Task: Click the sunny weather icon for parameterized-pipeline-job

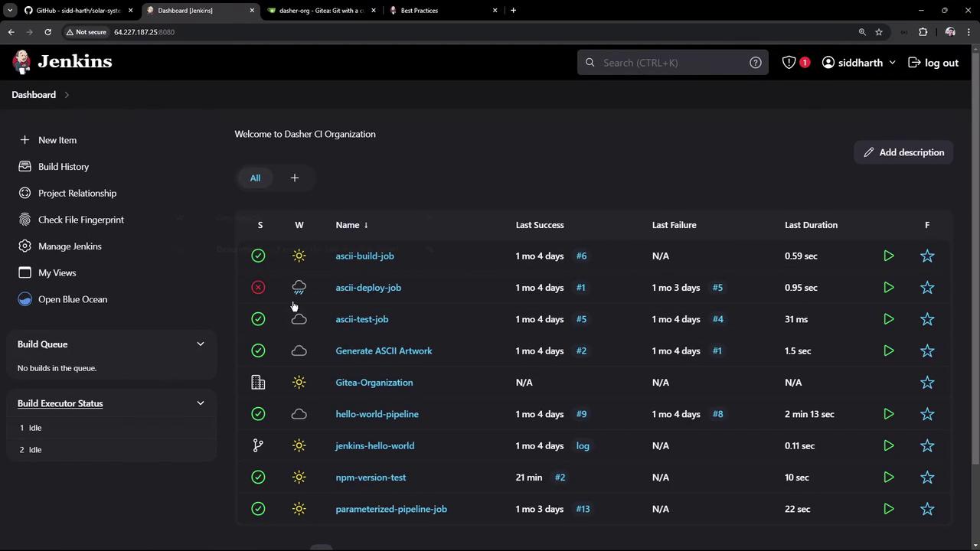Action: point(299,509)
